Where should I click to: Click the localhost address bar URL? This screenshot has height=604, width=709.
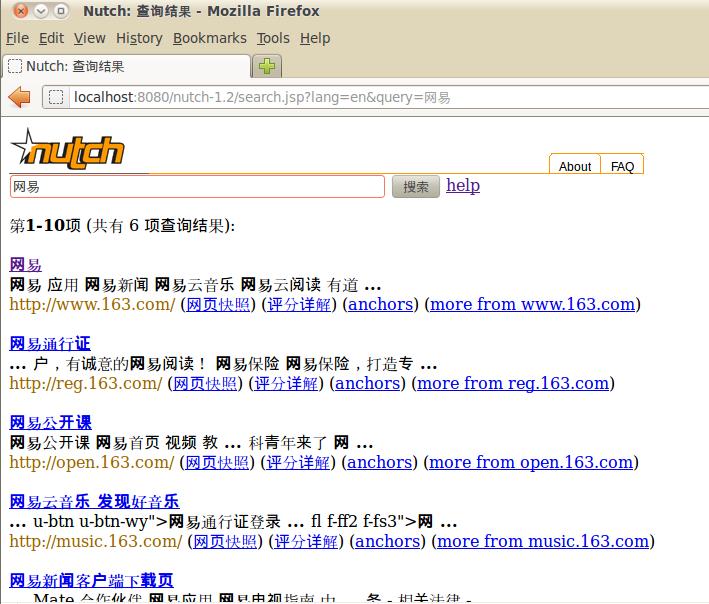pos(262,97)
